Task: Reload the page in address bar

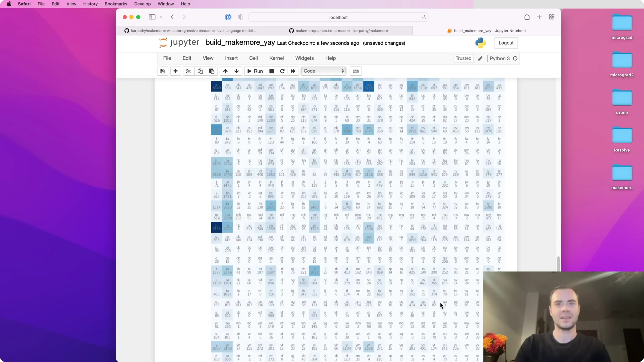Action: pyautogui.click(x=424, y=17)
